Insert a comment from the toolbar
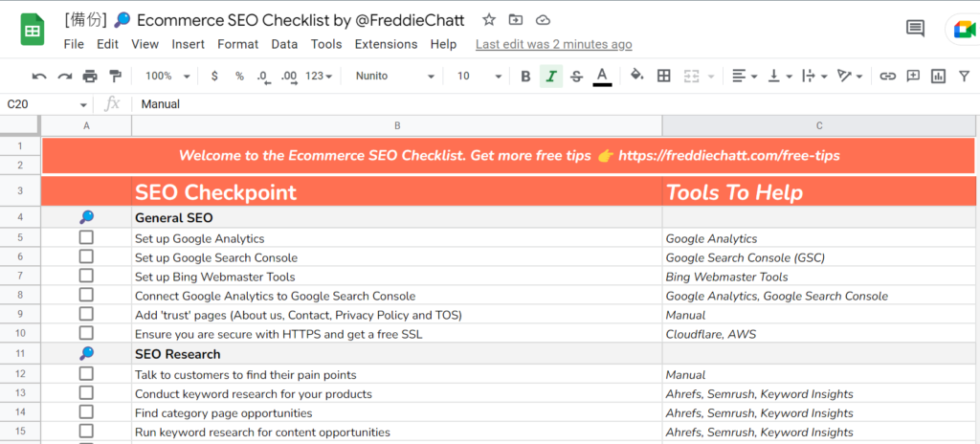This screenshot has height=444, width=980. pos(913,77)
